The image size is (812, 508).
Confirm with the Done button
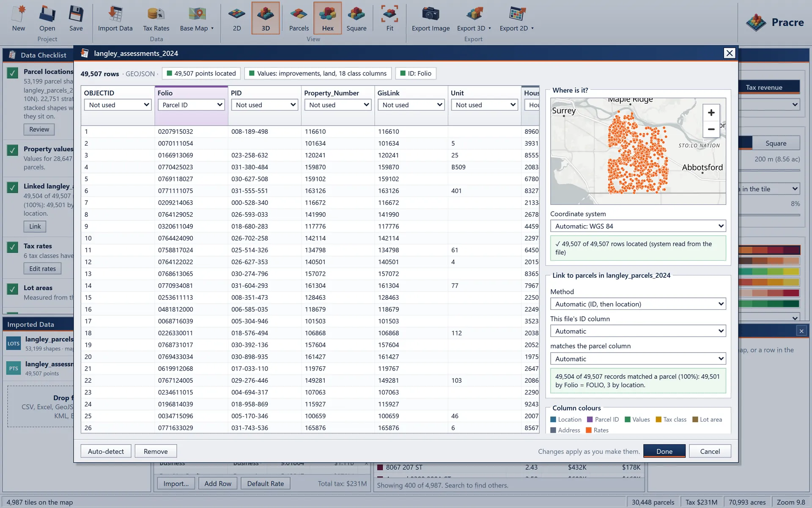[x=664, y=451]
